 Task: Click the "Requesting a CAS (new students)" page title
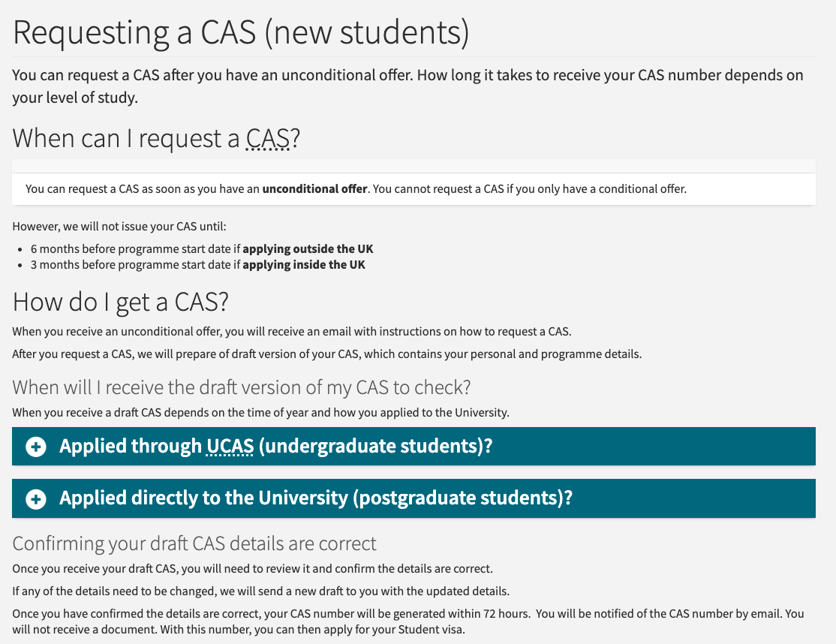coord(241,34)
